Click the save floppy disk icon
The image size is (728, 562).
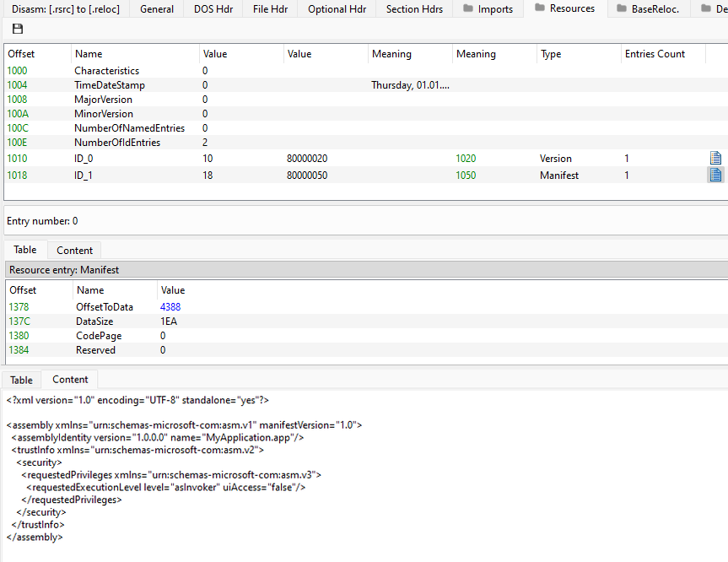point(17,29)
